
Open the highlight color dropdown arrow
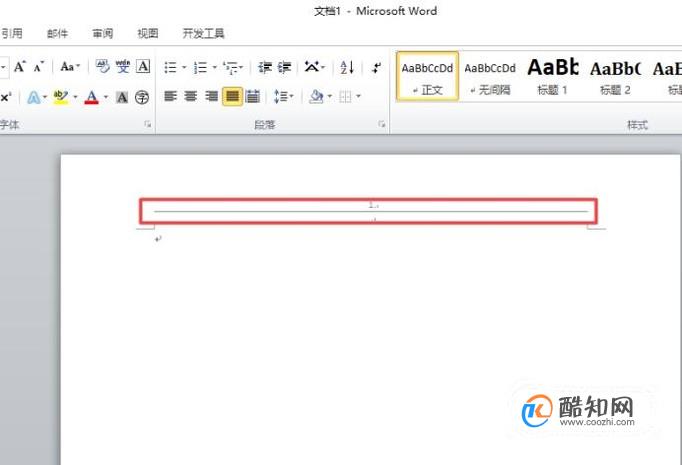[75, 97]
